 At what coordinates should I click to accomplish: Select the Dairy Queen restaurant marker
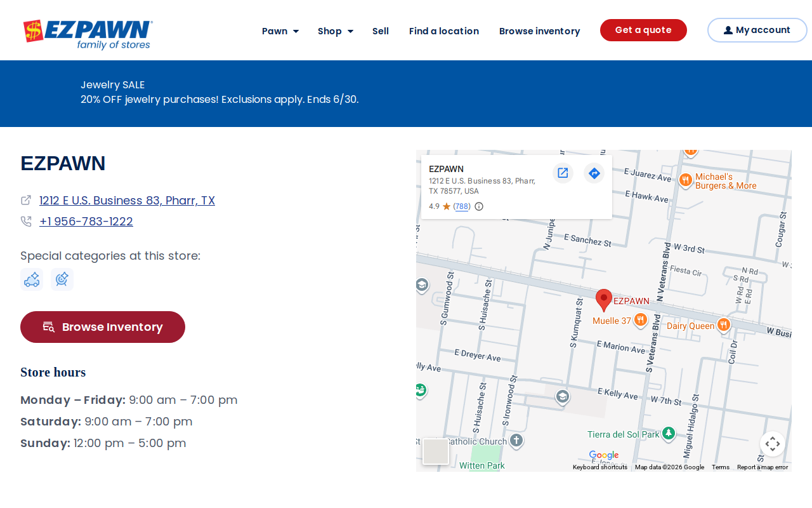point(723,325)
